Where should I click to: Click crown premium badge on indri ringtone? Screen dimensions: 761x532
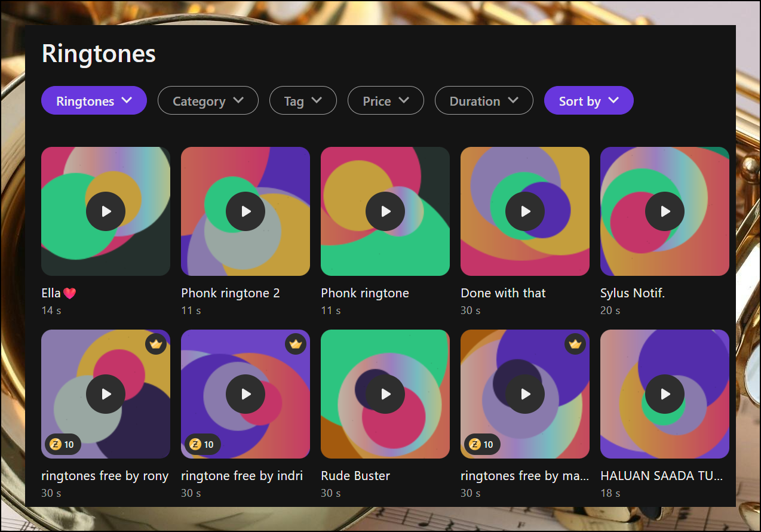(x=296, y=344)
